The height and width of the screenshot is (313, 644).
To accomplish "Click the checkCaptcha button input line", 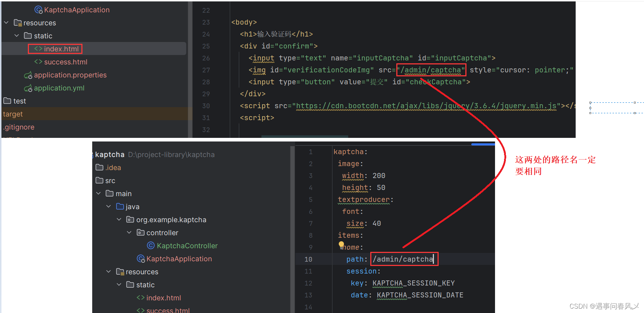I will click(x=359, y=82).
